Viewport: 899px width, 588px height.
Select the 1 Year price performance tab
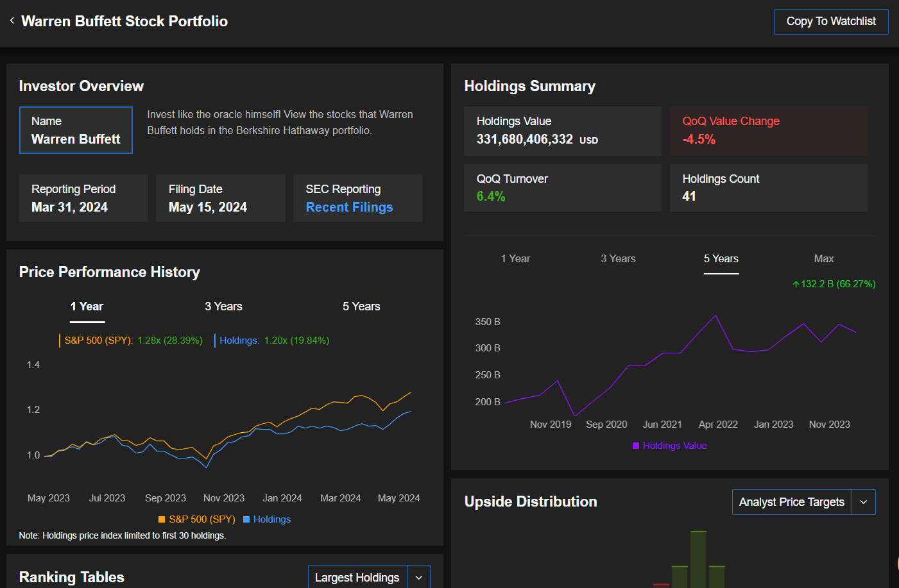[87, 307]
